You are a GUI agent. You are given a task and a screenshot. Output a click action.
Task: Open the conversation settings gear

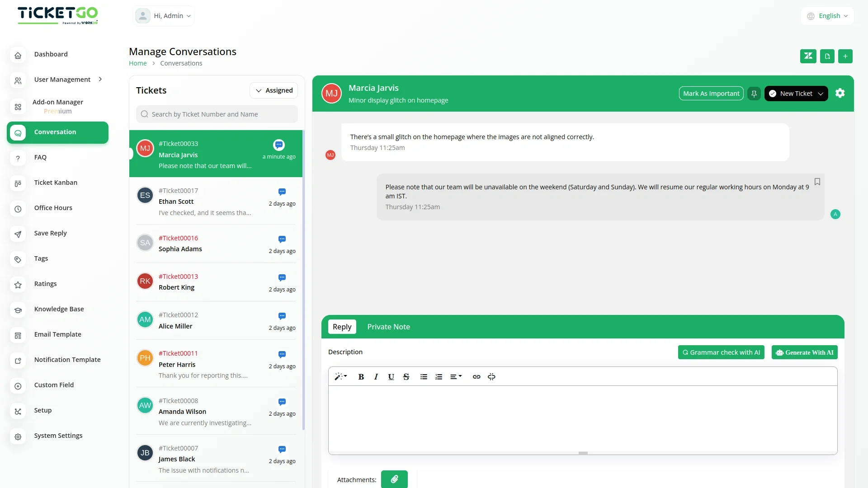[840, 93]
